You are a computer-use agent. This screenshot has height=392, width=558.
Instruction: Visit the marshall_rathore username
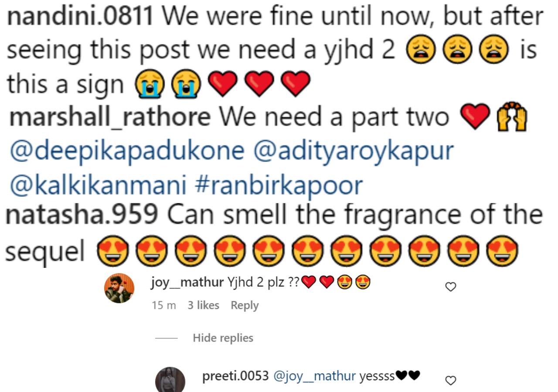(x=110, y=118)
